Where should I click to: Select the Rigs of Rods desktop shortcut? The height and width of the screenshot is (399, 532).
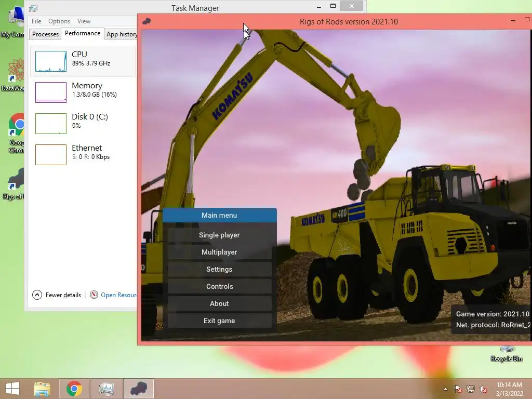pyautogui.click(x=14, y=184)
